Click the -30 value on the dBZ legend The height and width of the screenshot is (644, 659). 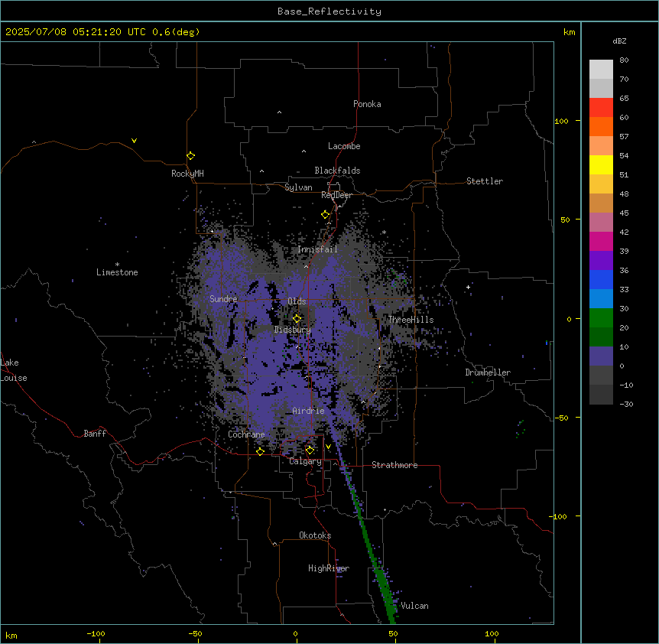point(626,405)
